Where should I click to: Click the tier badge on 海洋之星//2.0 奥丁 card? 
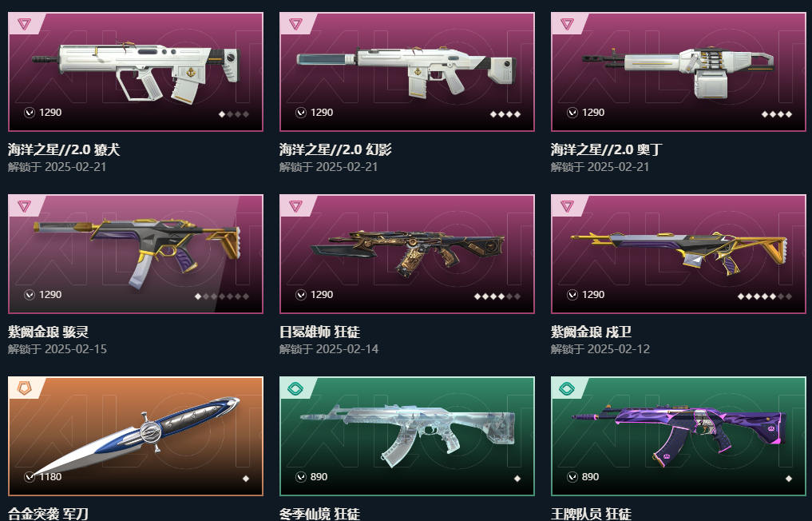click(567, 24)
